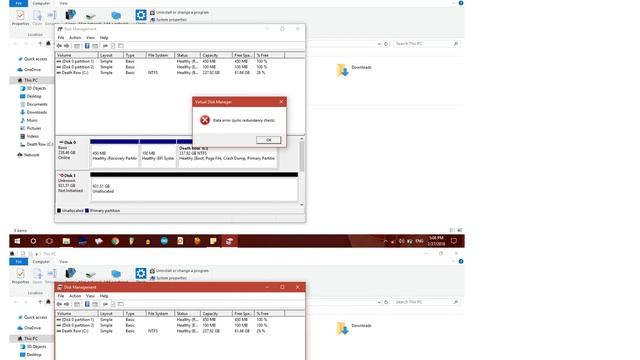This screenshot has width=640, height=360.
Task: Click the red error icon in the dialog
Action: tap(205, 120)
